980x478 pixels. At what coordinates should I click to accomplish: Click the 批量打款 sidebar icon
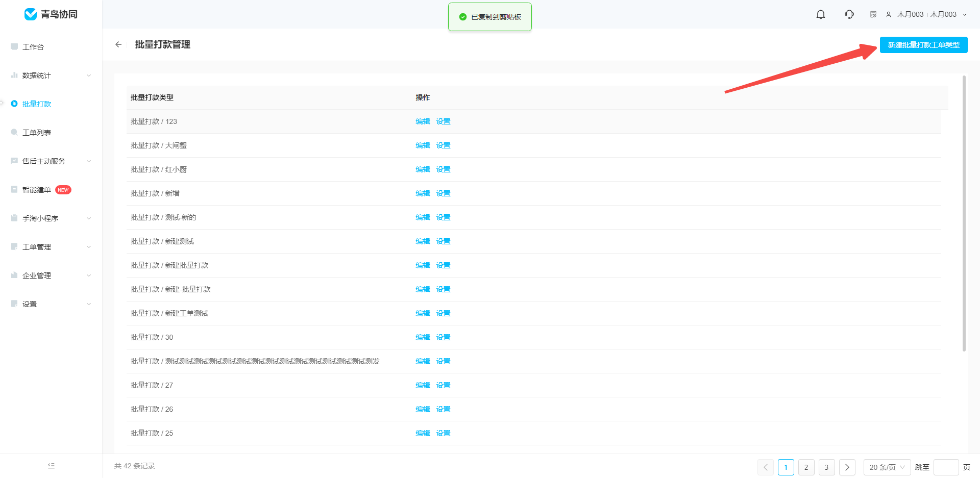point(14,104)
